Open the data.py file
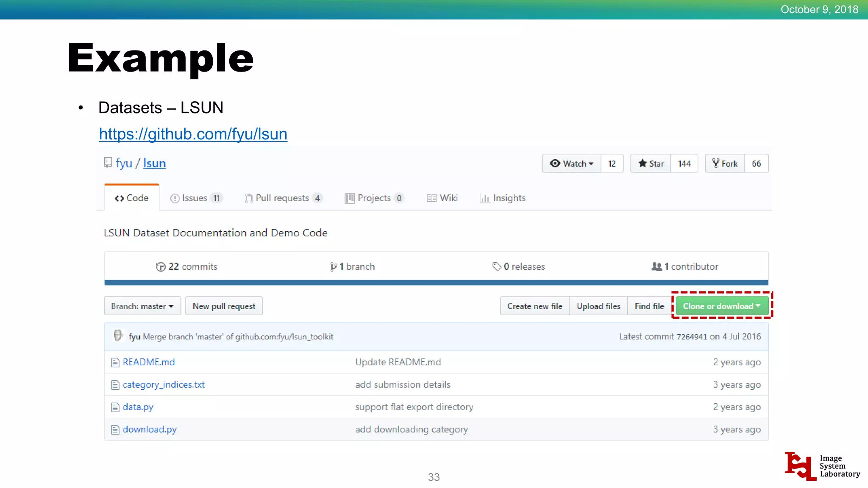The width and height of the screenshot is (868, 488). pyautogui.click(x=138, y=407)
